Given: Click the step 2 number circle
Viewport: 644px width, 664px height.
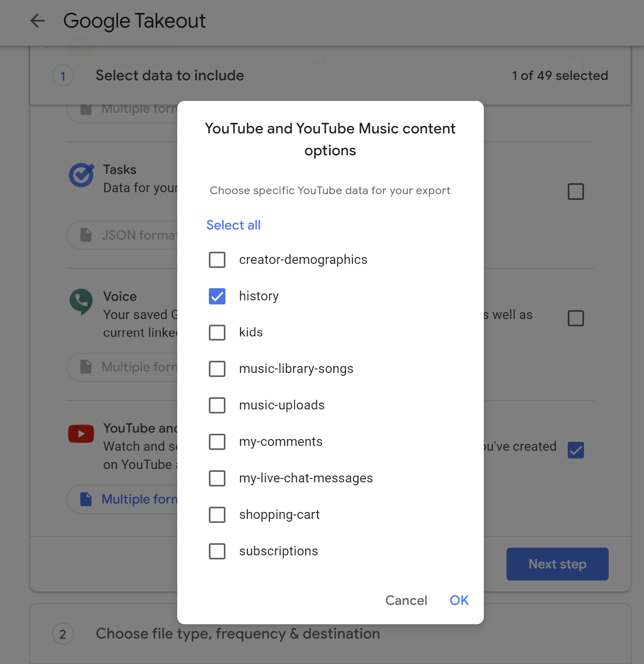Looking at the screenshot, I should [x=63, y=634].
